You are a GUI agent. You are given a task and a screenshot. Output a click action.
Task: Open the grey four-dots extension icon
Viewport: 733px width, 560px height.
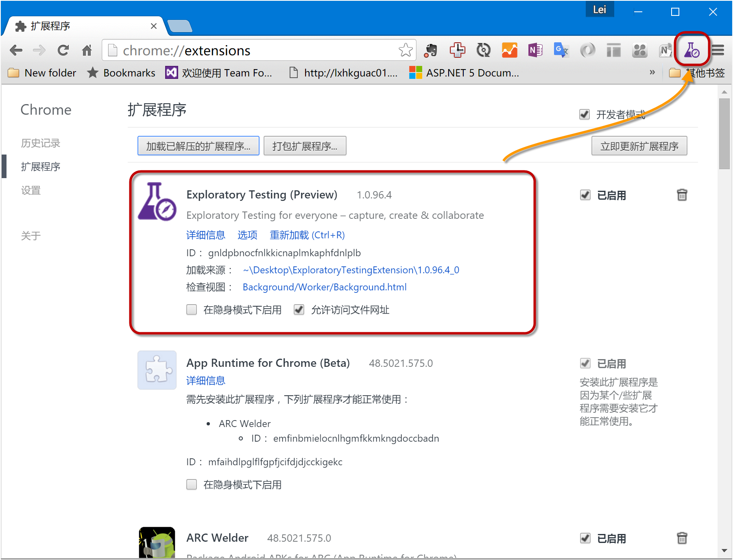639,50
